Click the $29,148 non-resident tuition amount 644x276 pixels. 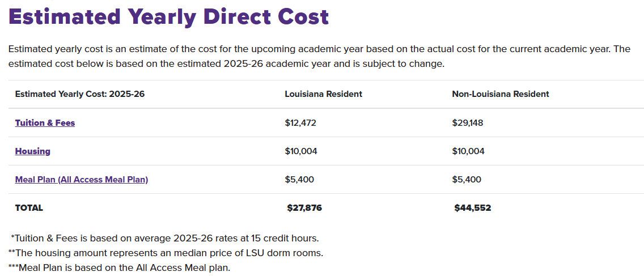[468, 123]
